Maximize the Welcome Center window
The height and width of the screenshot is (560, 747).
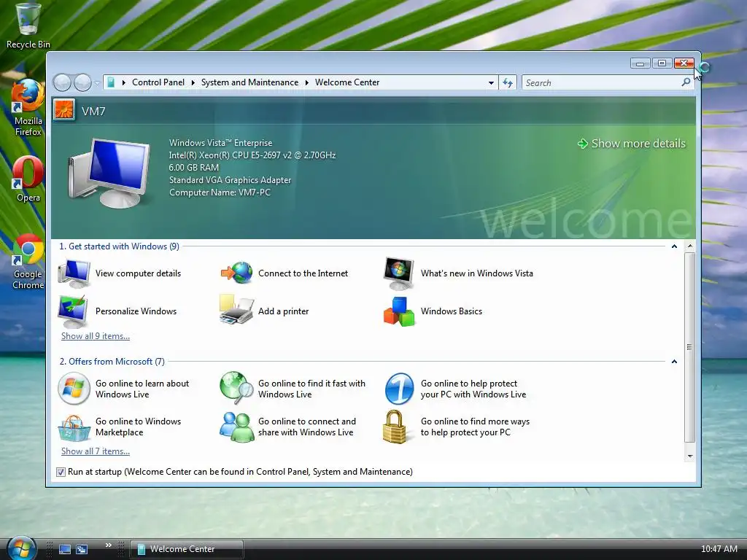(x=662, y=63)
